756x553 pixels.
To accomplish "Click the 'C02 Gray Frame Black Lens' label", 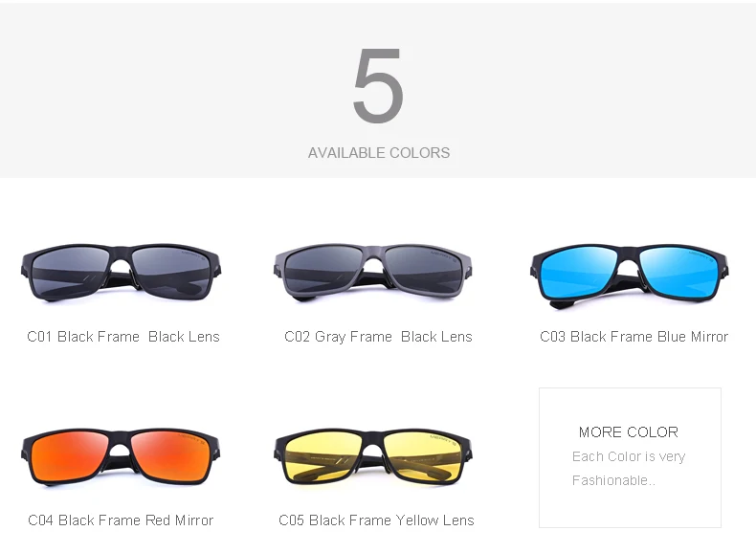I will pyautogui.click(x=379, y=337).
